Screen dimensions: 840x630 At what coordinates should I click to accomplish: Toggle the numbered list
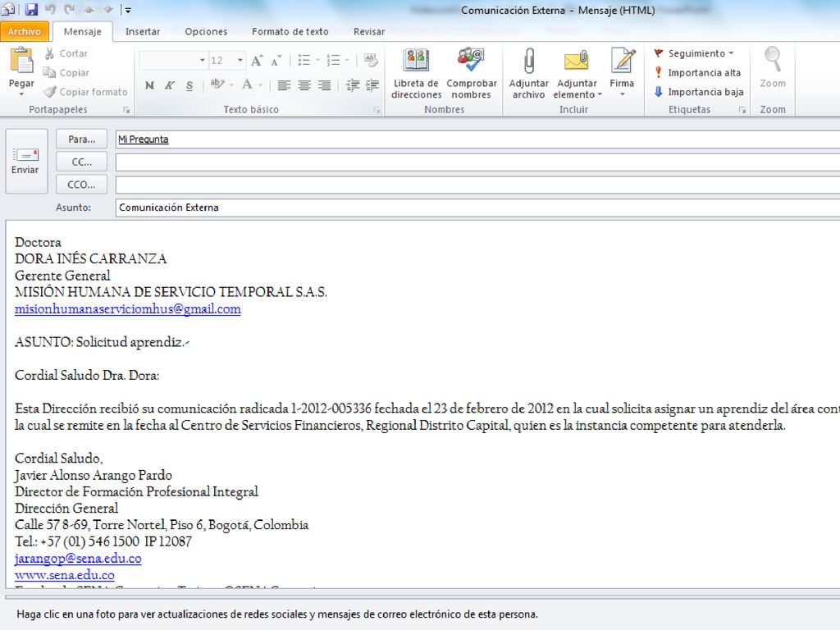[333, 60]
